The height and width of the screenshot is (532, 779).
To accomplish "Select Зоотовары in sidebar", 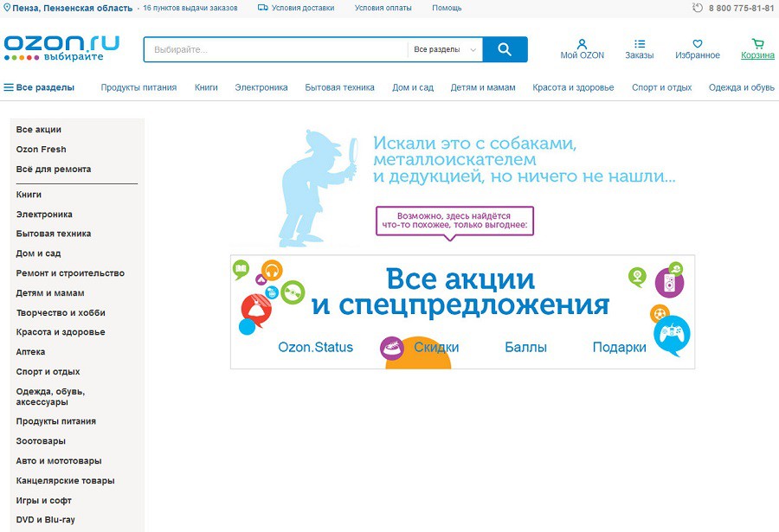I will pos(41,441).
